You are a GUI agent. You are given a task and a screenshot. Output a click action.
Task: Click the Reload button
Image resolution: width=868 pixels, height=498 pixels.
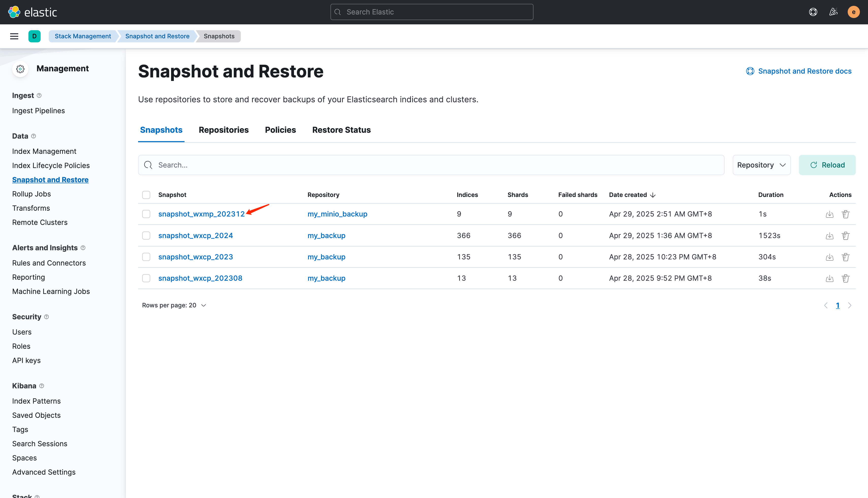coord(827,165)
